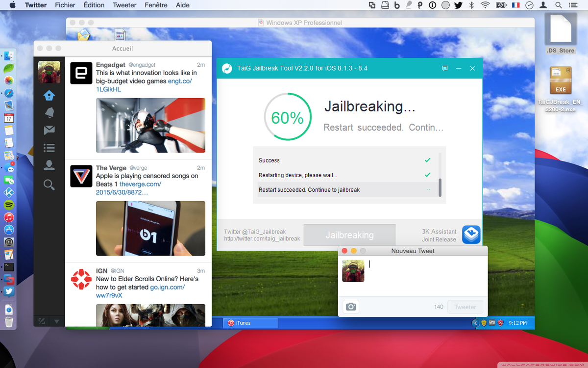This screenshot has width=588, height=368.
Task: Click the IGN profile avatar
Action: [81, 279]
